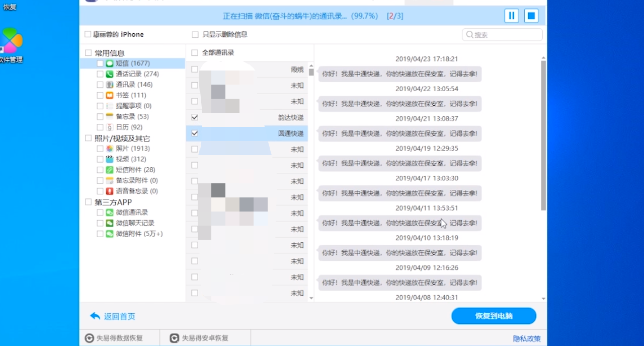
Task: Click the 失易得数据恢复 logo icon
Action: 90,338
